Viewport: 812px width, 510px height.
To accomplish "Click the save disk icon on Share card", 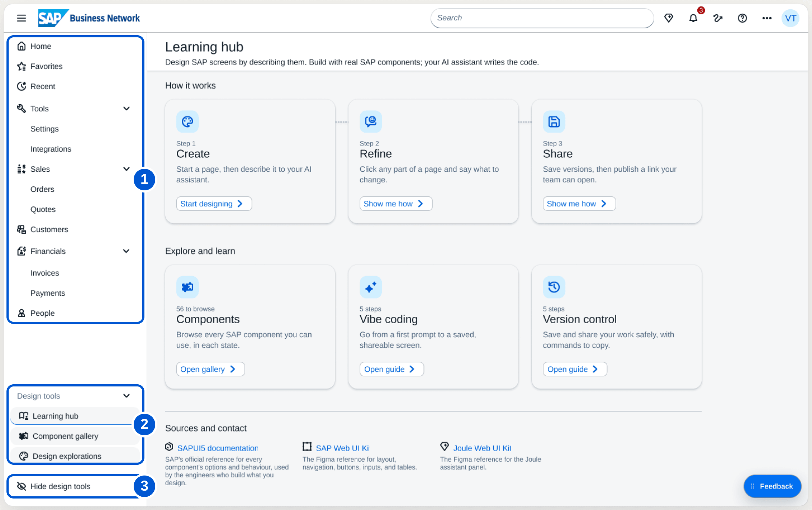I will (554, 122).
